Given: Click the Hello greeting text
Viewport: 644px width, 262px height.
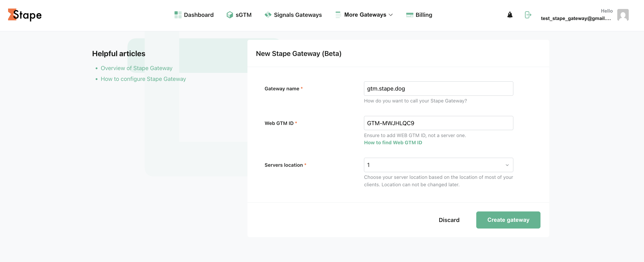Looking at the screenshot, I should coord(607,11).
